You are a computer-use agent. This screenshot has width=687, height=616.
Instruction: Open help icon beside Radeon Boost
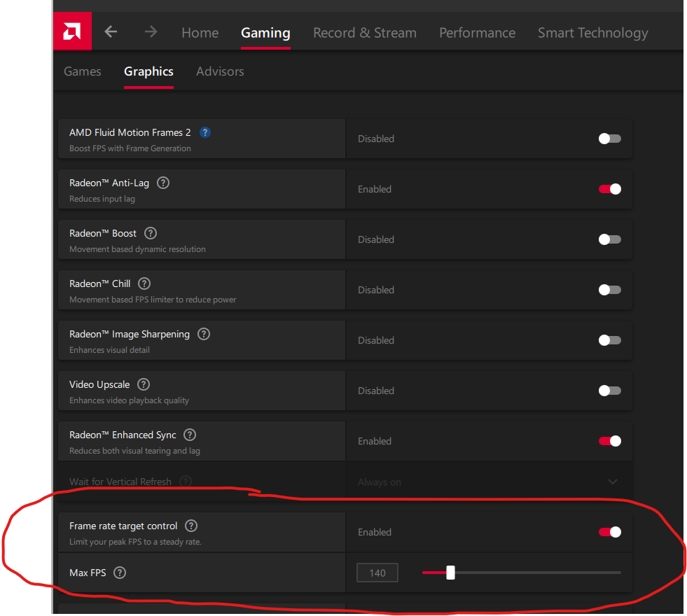click(x=151, y=233)
